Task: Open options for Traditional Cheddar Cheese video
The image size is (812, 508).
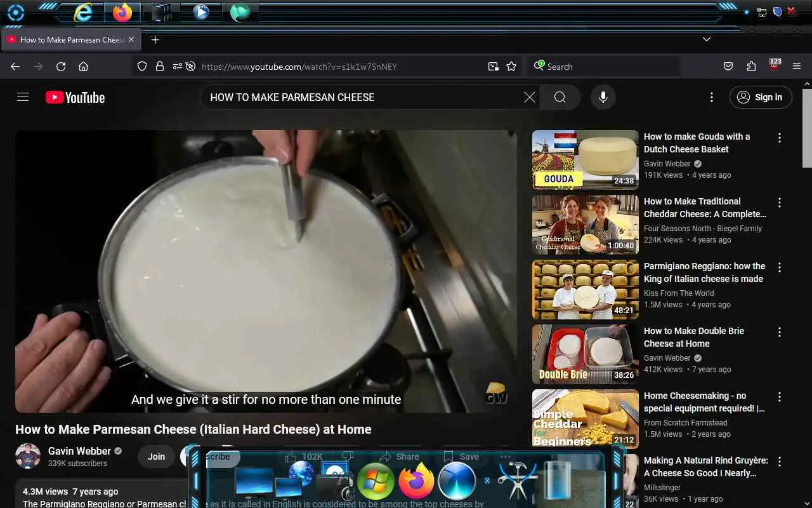Action: (780, 203)
